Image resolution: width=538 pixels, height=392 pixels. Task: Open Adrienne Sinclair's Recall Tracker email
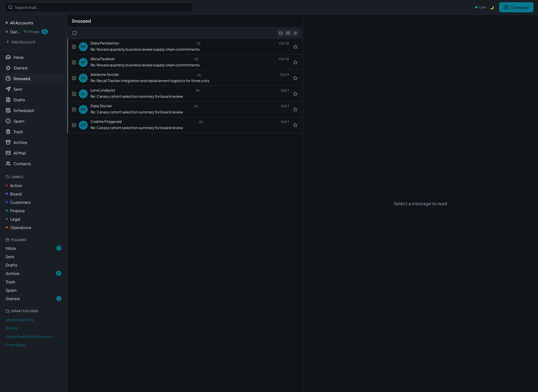[x=185, y=78]
